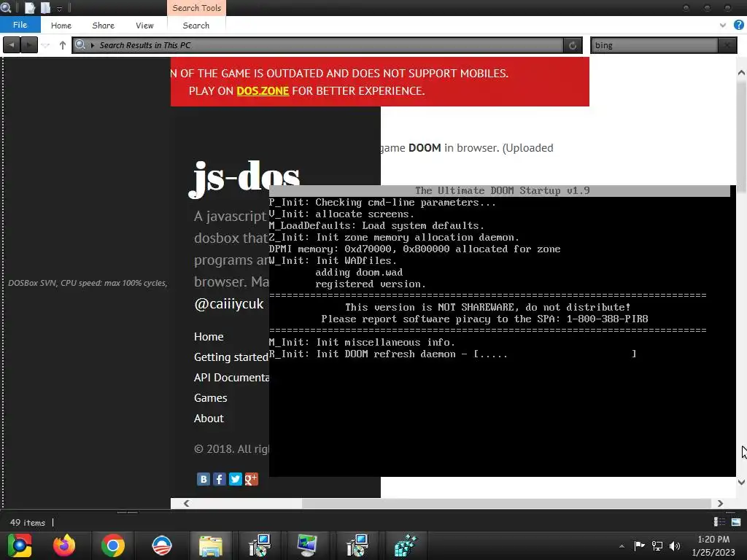Click the horizontal scrollbar right arrow
This screenshot has height=560, width=747.
(x=720, y=503)
